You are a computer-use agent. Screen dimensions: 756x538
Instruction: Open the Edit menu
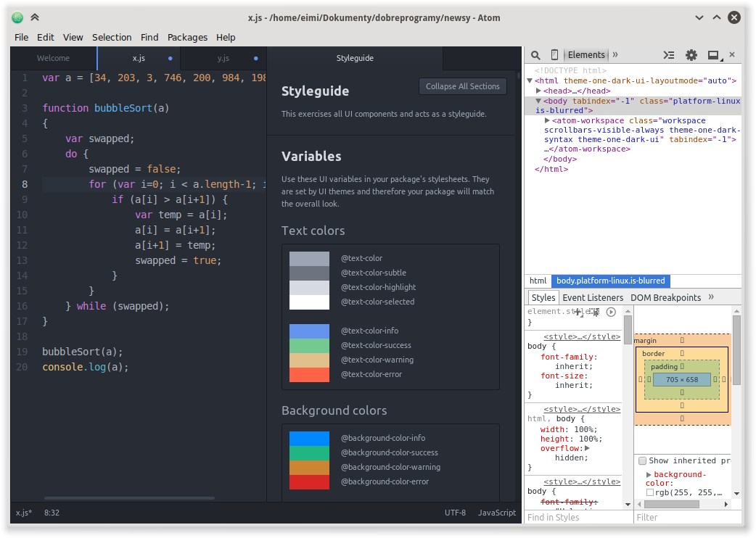45,38
